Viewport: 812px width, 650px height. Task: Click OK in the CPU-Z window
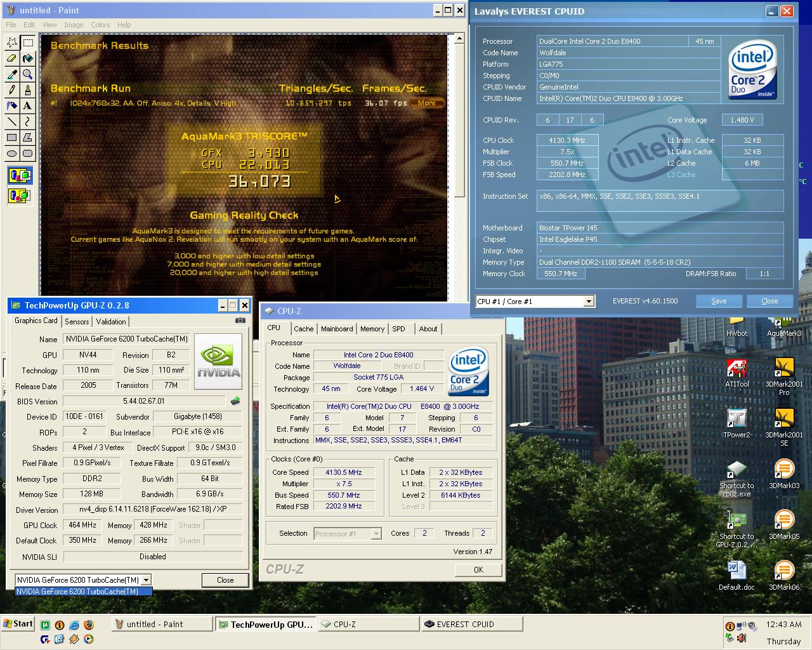[479, 570]
